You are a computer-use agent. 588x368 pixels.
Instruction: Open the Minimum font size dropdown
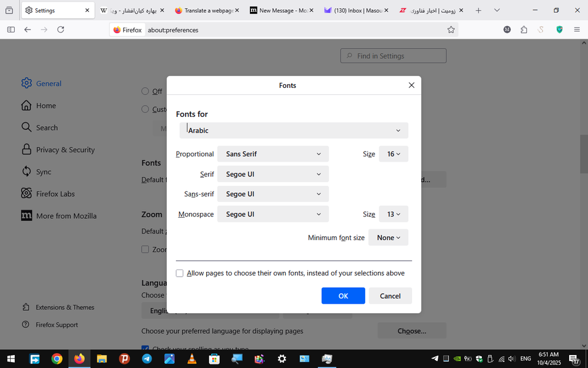(388, 238)
